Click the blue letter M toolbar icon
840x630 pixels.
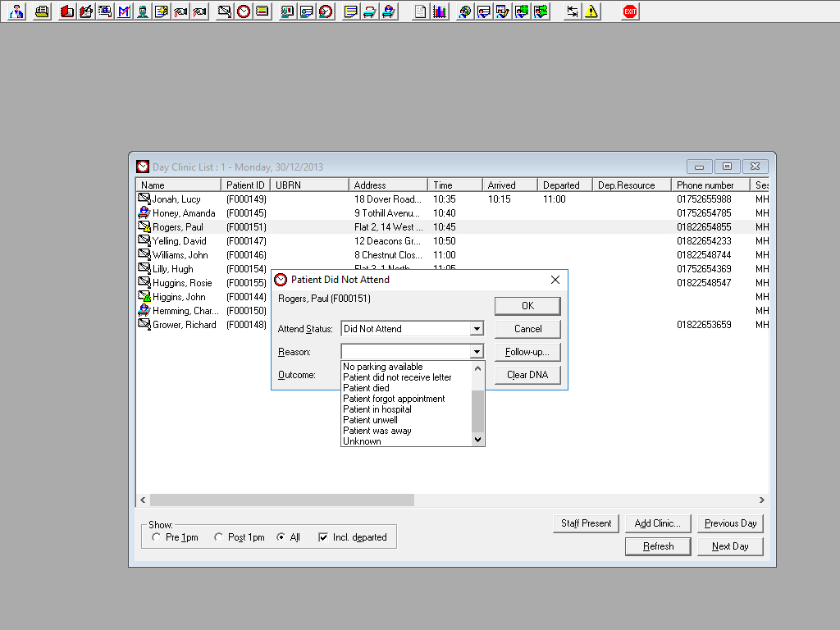[x=124, y=11]
